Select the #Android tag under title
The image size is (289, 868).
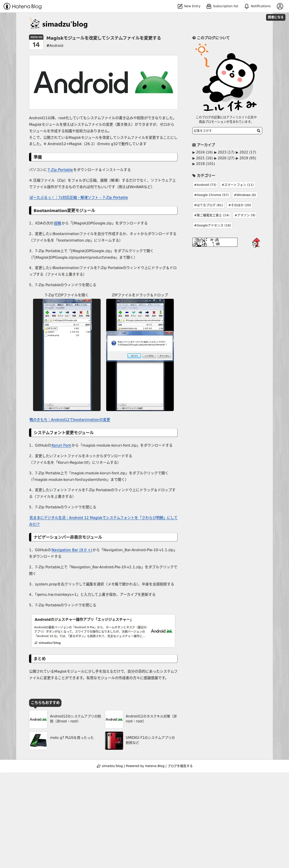(55, 46)
